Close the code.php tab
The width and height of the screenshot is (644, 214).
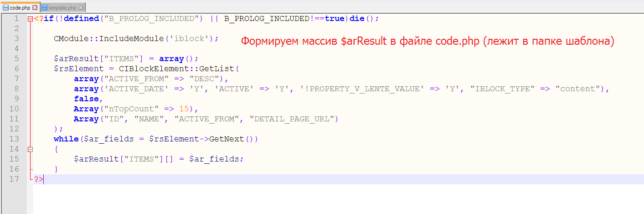pyautogui.click(x=35, y=8)
